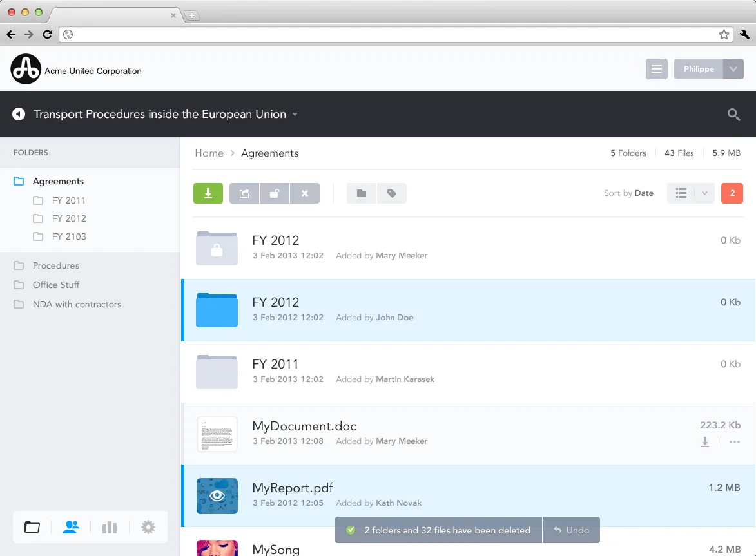The height and width of the screenshot is (556, 756).
Task: Open the browser wrench menu
Action: tap(744, 34)
